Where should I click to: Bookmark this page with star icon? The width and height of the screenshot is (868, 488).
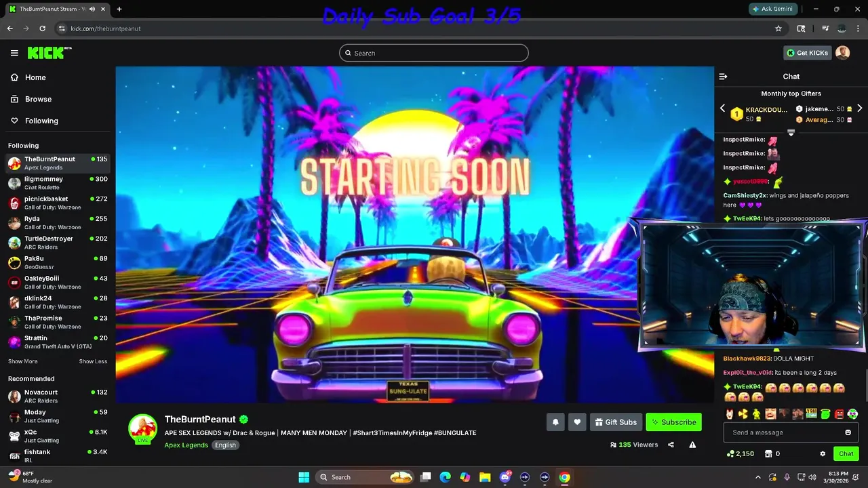tap(778, 28)
